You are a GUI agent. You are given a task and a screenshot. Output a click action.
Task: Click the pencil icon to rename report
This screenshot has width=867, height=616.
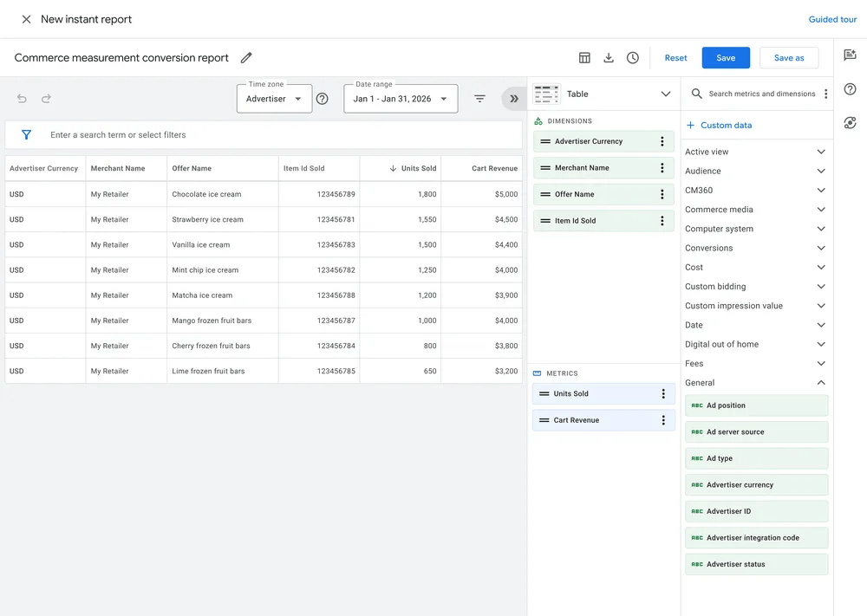tap(246, 58)
